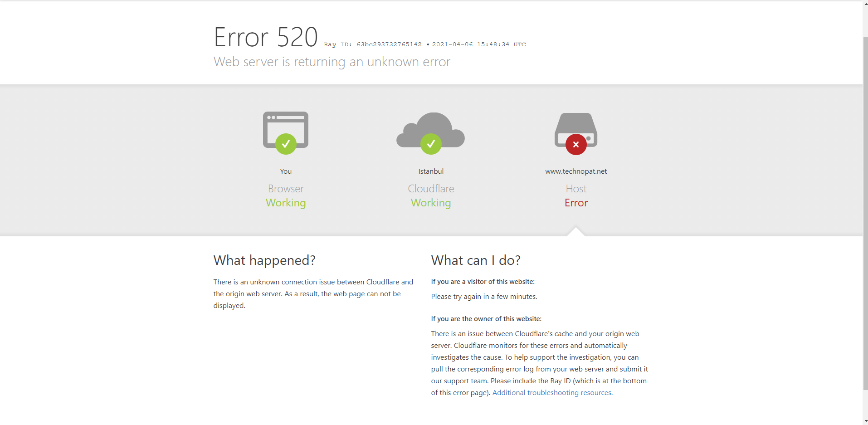Click 'If you are the owner of this website' text
The height and width of the screenshot is (425, 868).
point(486,319)
